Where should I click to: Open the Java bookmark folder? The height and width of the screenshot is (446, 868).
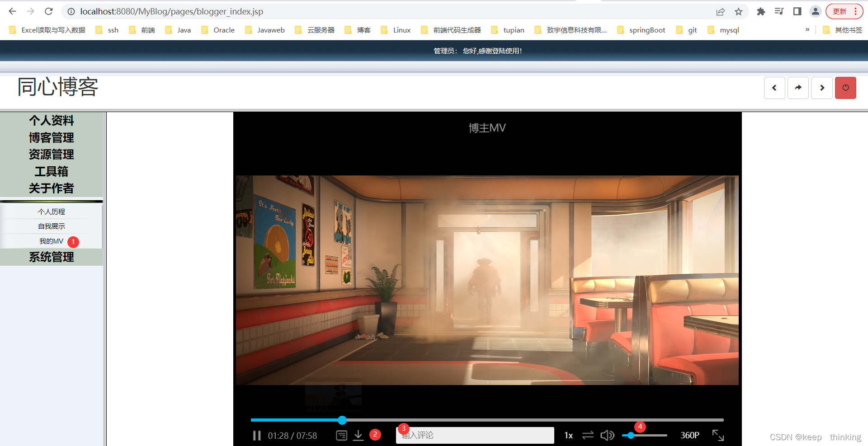tap(178, 30)
